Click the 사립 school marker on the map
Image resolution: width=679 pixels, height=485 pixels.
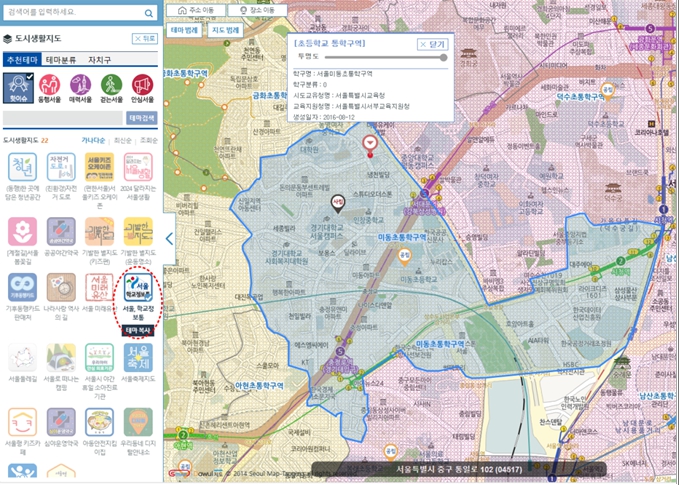point(338,204)
